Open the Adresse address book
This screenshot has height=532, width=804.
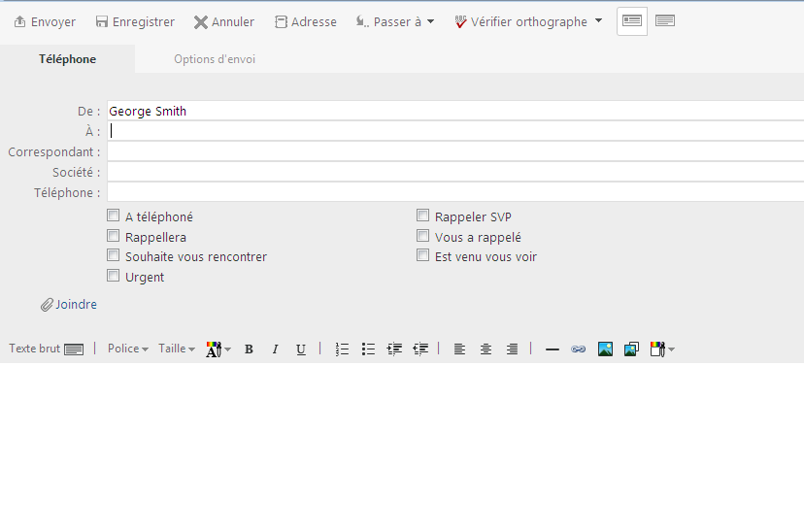pyautogui.click(x=306, y=21)
